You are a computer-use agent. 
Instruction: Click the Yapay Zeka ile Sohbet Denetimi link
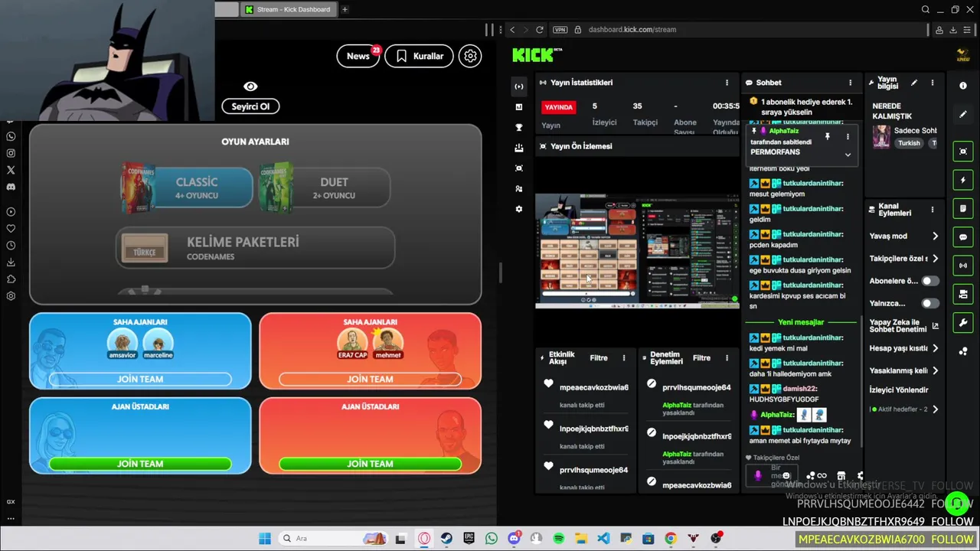click(x=903, y=325)
